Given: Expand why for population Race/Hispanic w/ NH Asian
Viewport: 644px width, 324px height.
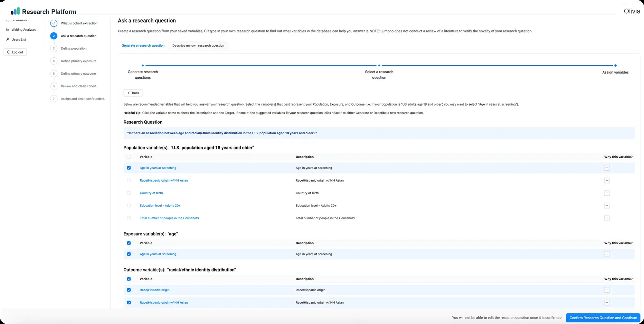Looking at the screenshot, I should (607, 180).
